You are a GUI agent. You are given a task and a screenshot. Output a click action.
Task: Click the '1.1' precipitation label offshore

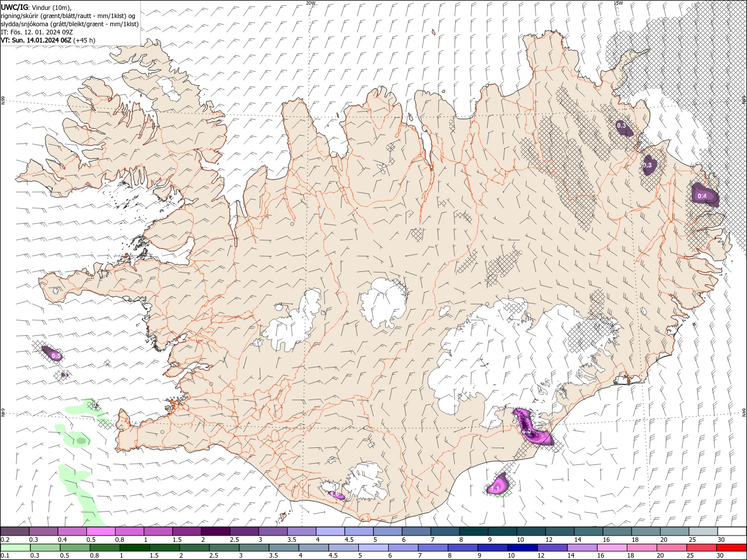point(495,488)
